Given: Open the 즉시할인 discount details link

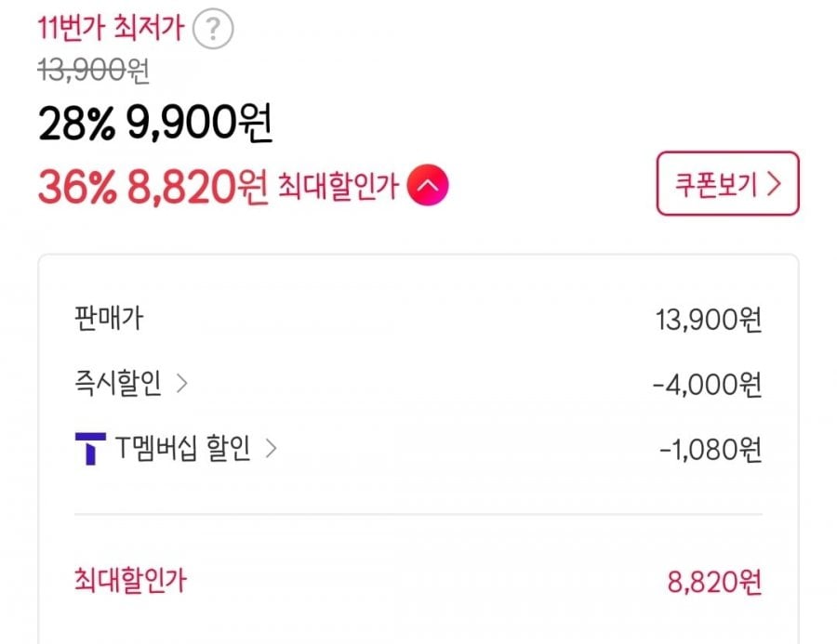Looking at the screenshot, I should (x=118, y=385).
